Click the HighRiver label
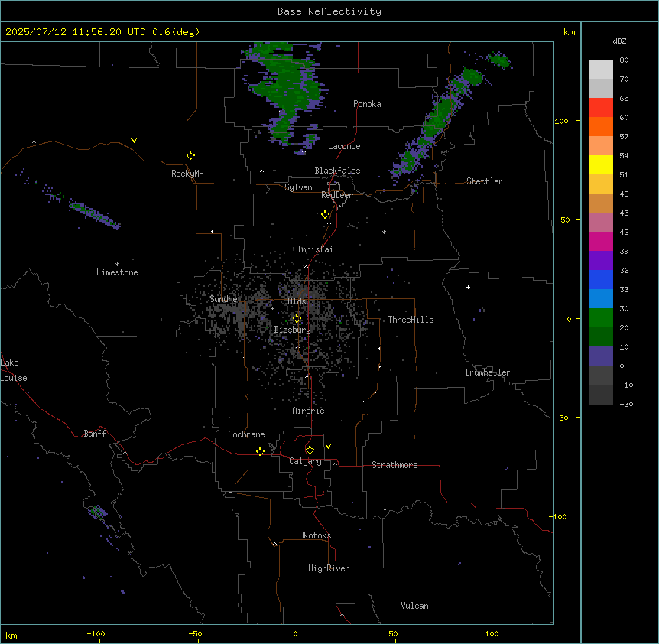 [x=329, y=568]
